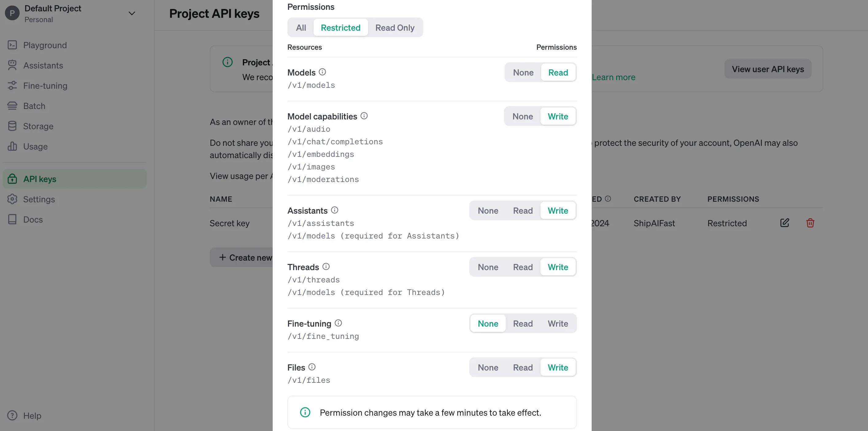Toggle Fine-tuning Read permission
This screenshot has width=868, height=431.
pyautogui.click(x=522, y=323)
